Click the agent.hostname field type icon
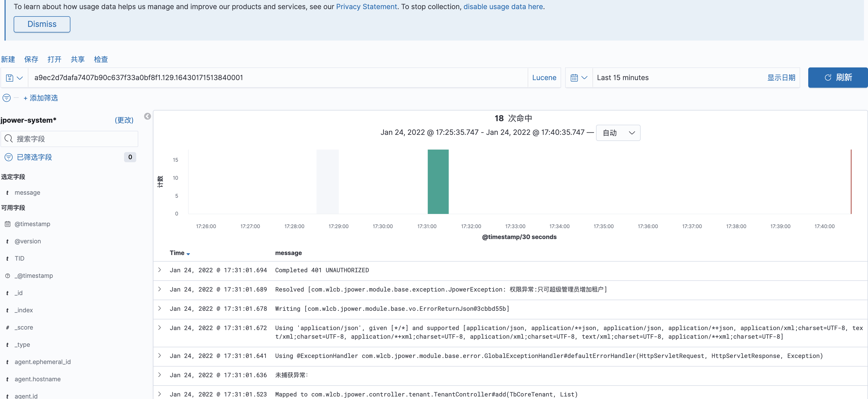 click(x=7, y=379)
